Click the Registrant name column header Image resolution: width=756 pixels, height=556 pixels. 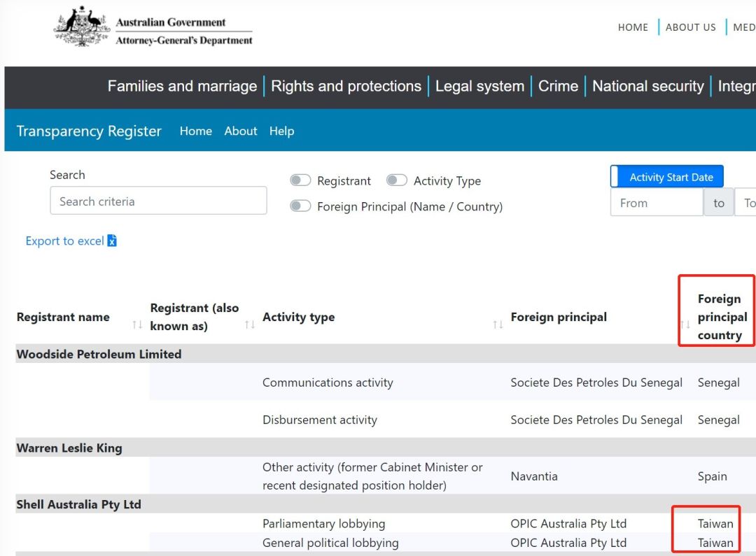pos(63,317)
